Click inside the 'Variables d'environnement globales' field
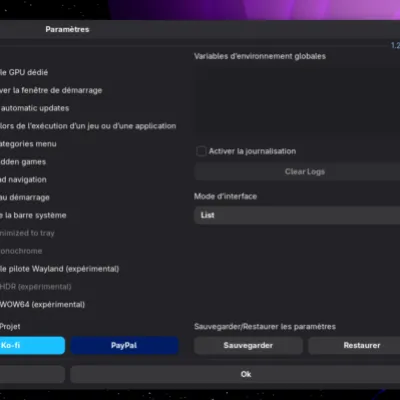 [297, 100]
